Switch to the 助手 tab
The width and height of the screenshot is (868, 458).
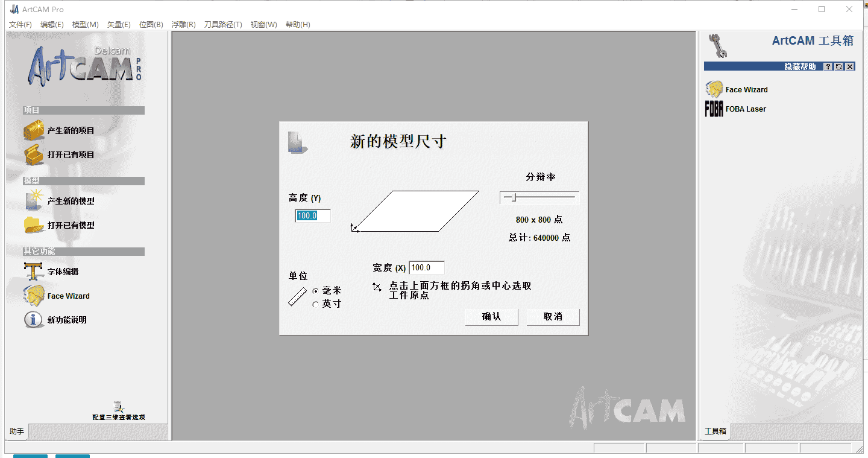coord(17,431)
